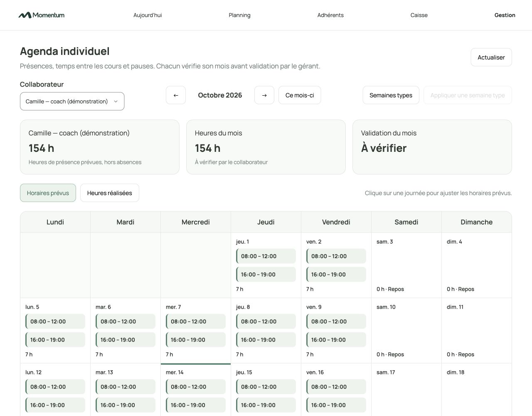Switch to Heures réalisées tab
This screenshot has height=416, width=532.
(x=110, y=193)
